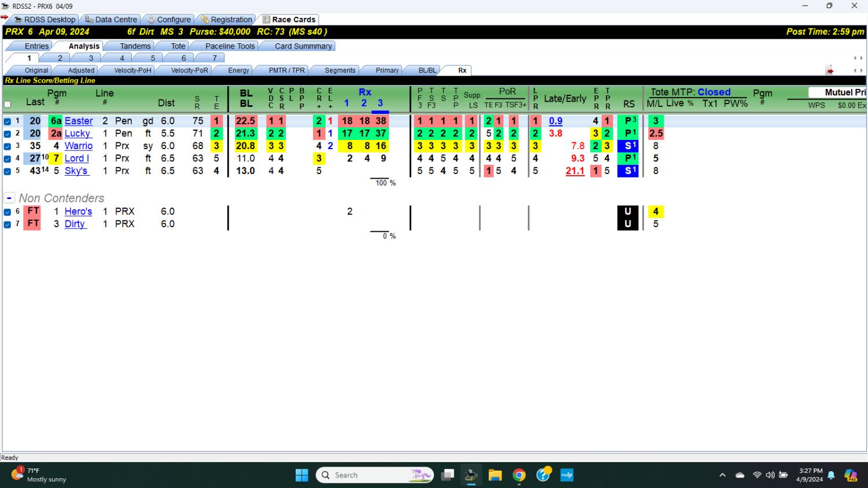Switch to the Tandems tab
Image resolution: width=868 pixels, height=488 pixels.
click(x=135, y=46)
